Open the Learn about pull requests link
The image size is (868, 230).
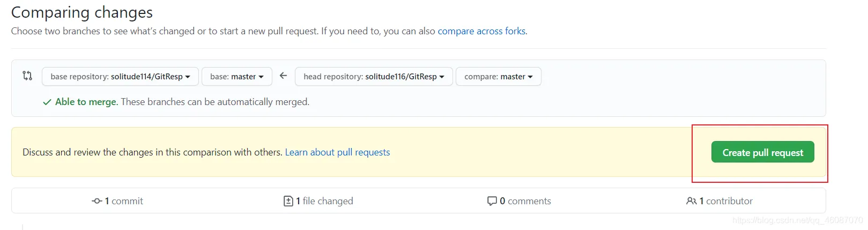[x=337, y=152]
